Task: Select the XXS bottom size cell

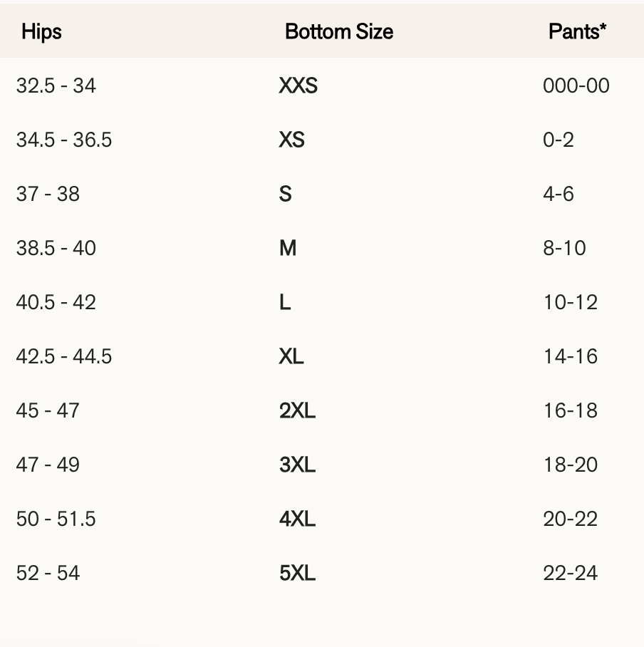Action: (x=298, y=86)
